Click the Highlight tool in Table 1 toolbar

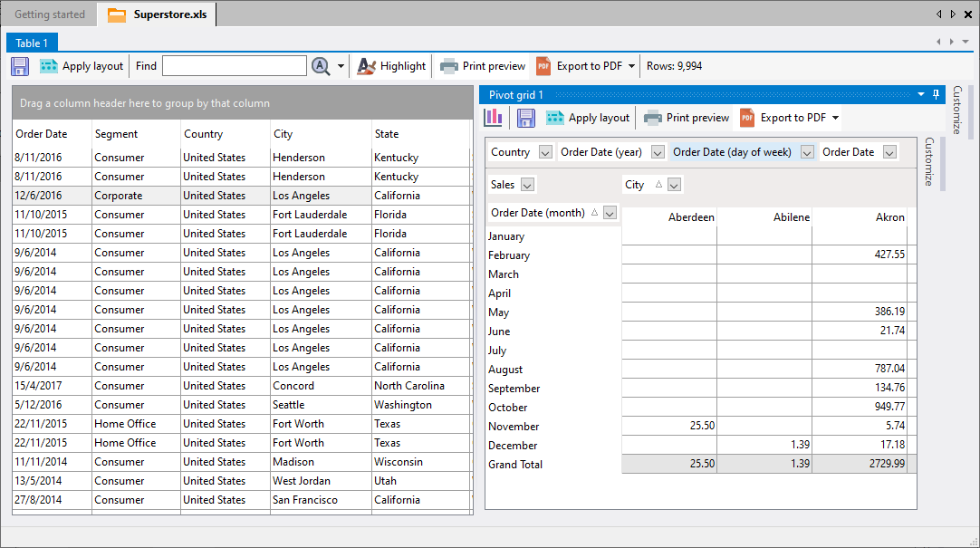(x=391, y=66)
